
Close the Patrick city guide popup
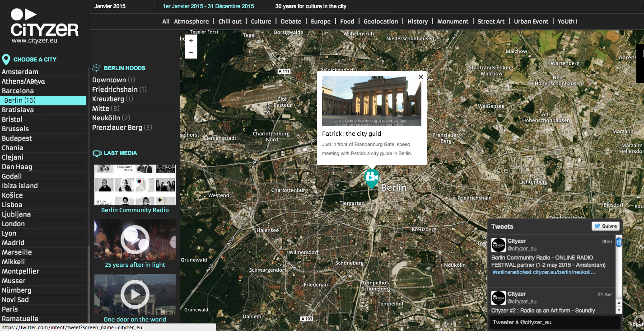[x=420, y=77]
